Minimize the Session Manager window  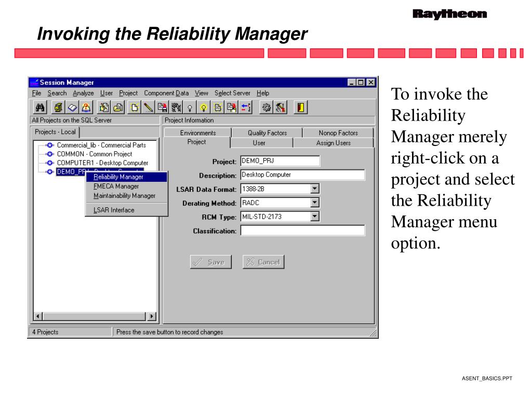(352, 83)
